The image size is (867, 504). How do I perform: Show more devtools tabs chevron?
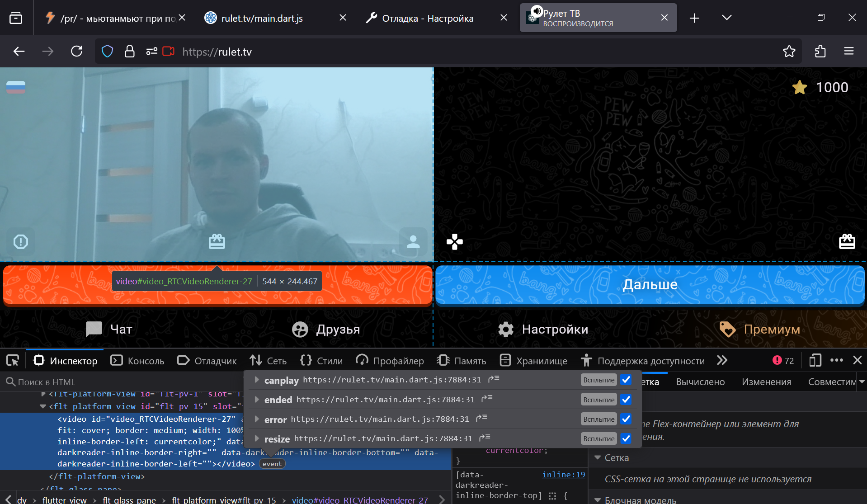[722, 360]
